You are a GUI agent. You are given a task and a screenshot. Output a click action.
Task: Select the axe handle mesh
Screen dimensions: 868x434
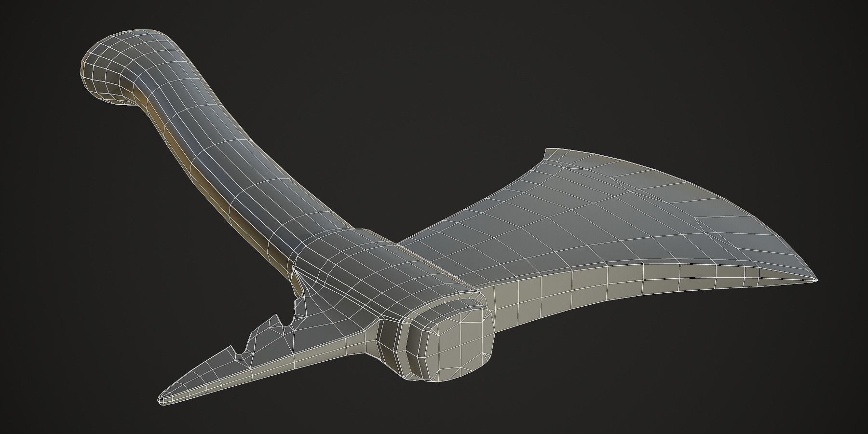217,159
